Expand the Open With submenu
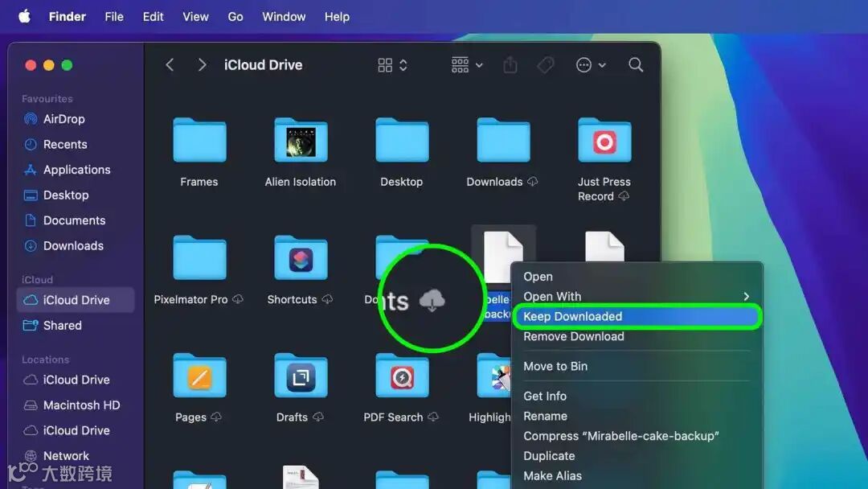 click(637, 296)
